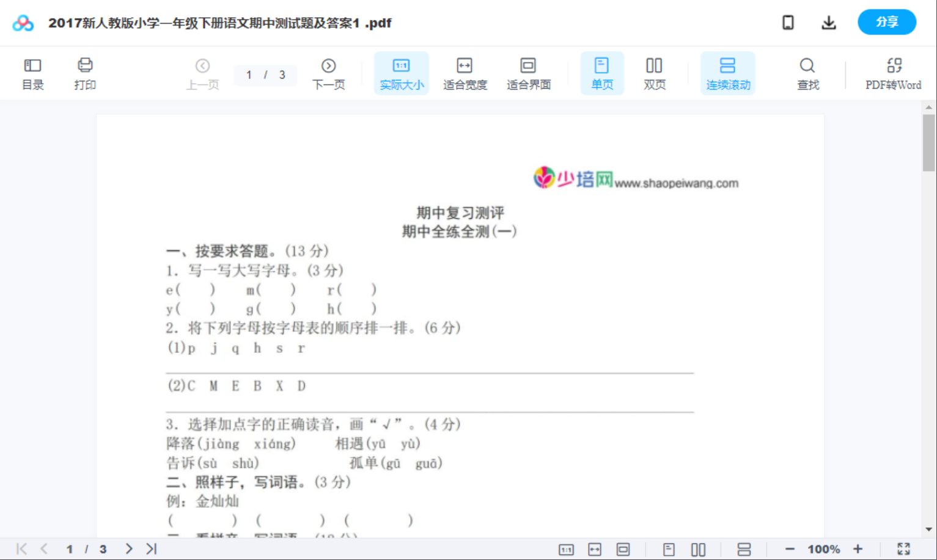Enter fullscreen via bottom right icon
This screenshot has width=937, height=560.
point(904,548)
